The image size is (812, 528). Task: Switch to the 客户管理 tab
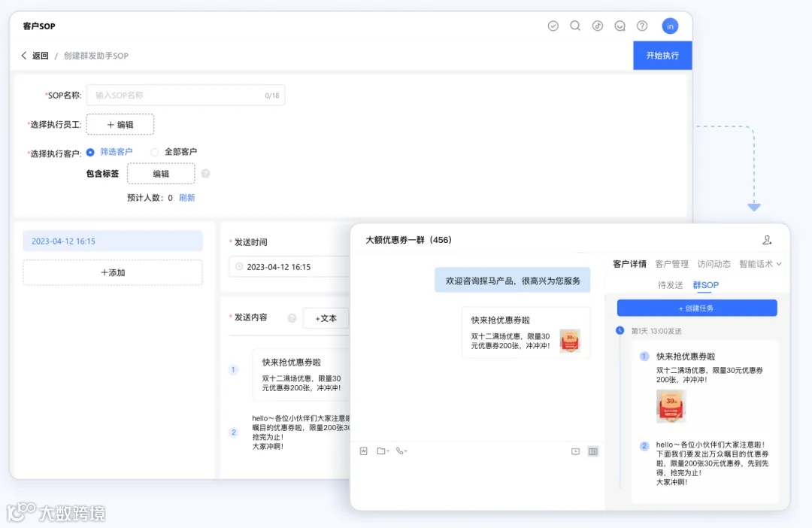671,263
